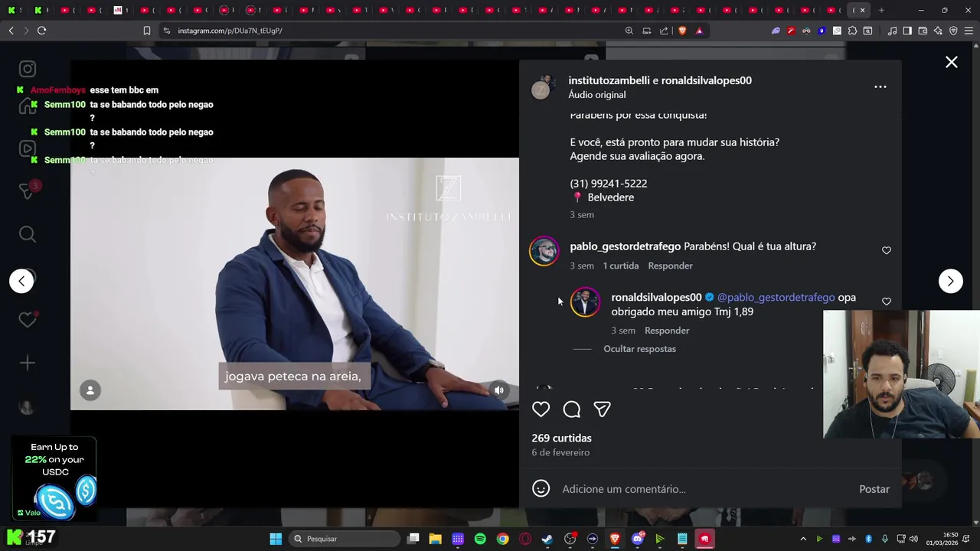
Task: Toggle video sound speaker button
Action: point(499,390)
